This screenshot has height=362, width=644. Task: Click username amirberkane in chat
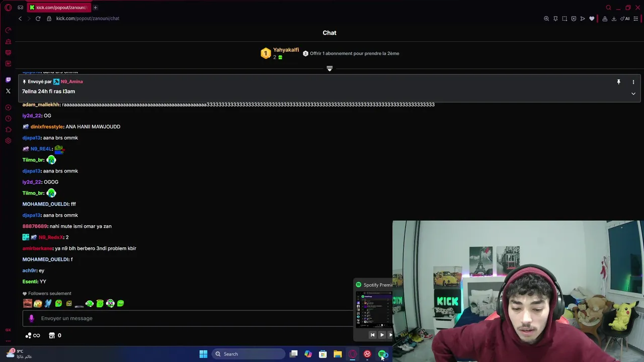coord(37,248)
